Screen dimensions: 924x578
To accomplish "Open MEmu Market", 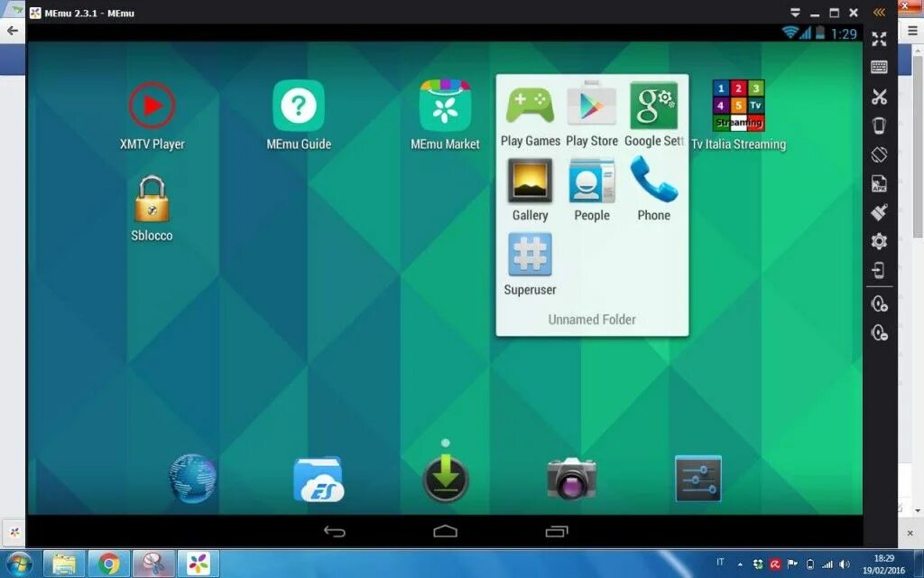I will (x=445, y=107).
